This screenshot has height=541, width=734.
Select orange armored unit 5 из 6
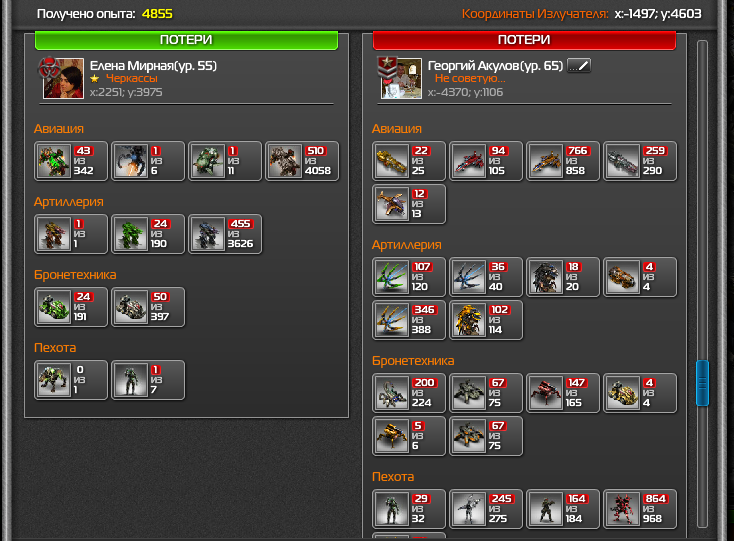coord(409,436)
